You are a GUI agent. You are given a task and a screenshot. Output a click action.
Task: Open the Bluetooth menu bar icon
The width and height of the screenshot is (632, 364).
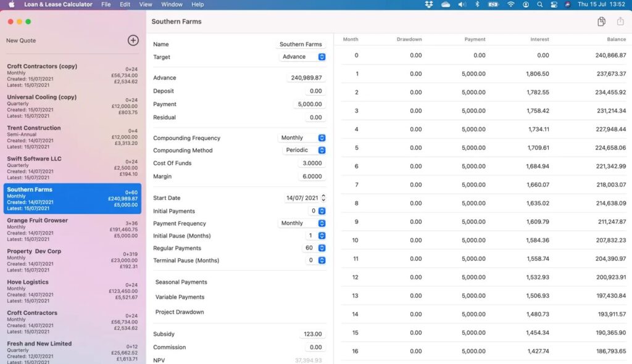coord(476,4)
